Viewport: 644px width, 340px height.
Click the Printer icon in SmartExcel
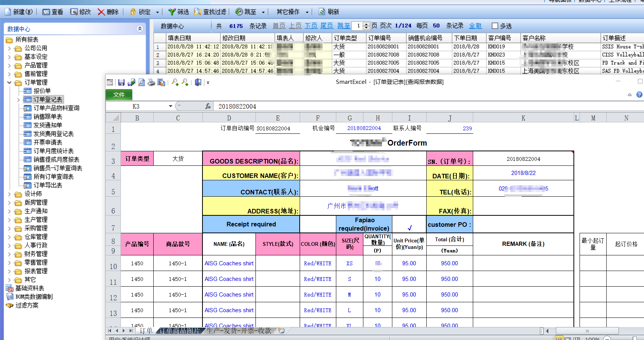tap(151, 82)
